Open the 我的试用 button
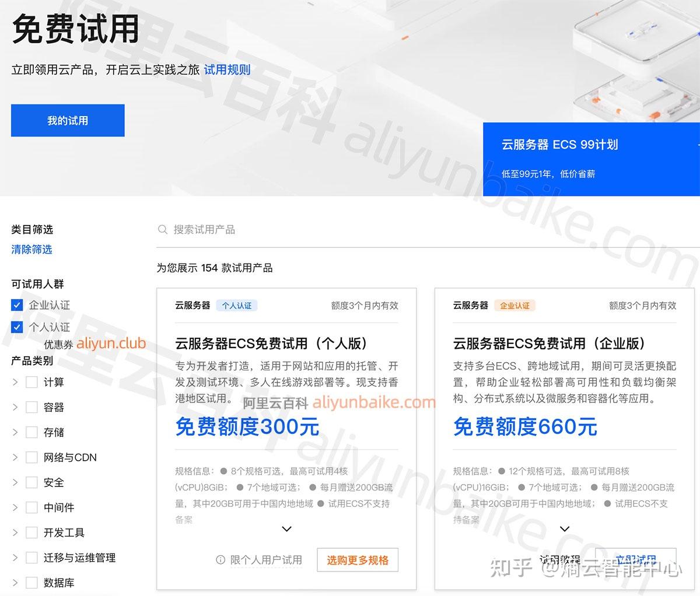700x596 pixels. coord(68,121)
